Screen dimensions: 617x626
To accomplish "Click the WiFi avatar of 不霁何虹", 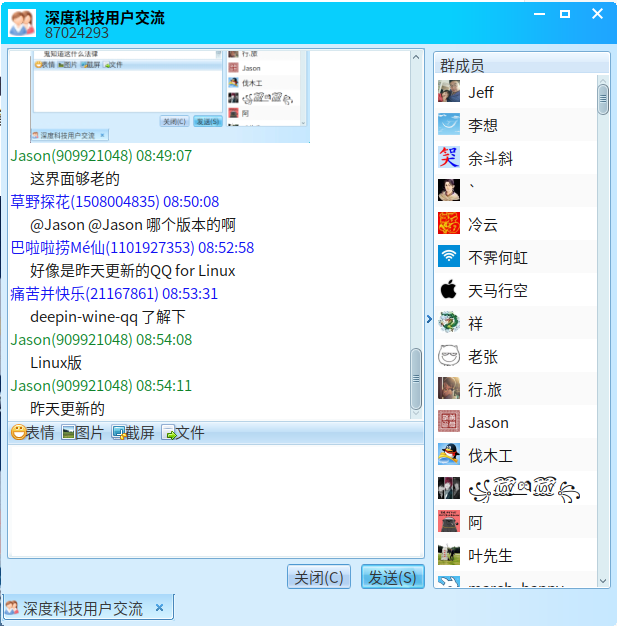I will pos(449,257).
